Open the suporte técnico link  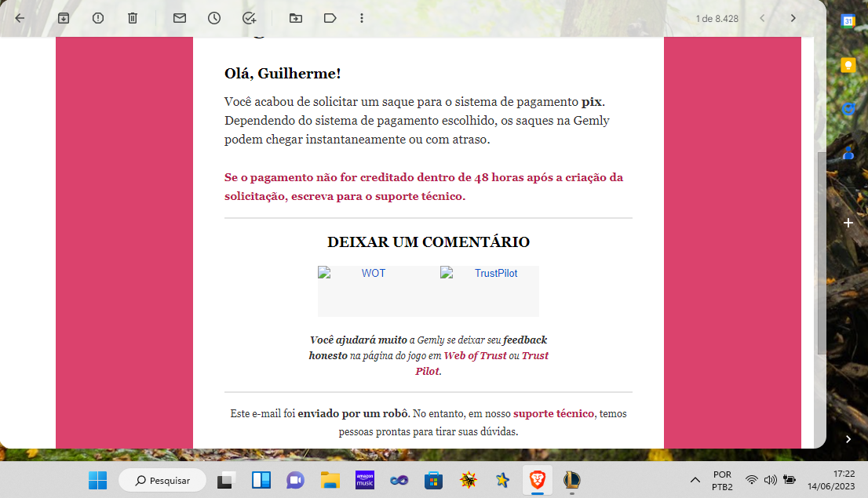(x=553, y=413)
